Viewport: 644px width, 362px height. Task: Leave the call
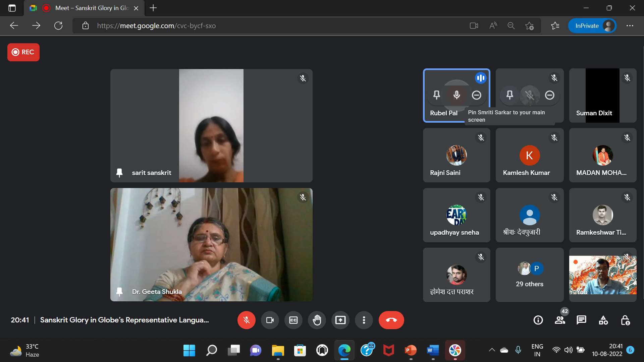[x=391, y=320]
